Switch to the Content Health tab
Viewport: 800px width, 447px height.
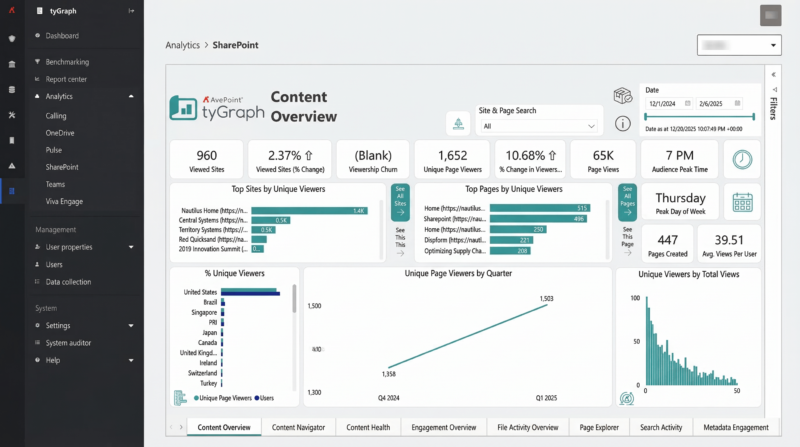point(368,427)
